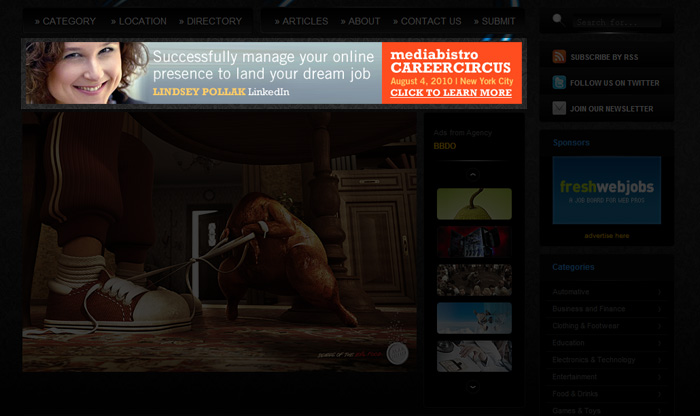Open Follow us on Twitter link

[614, 83]
